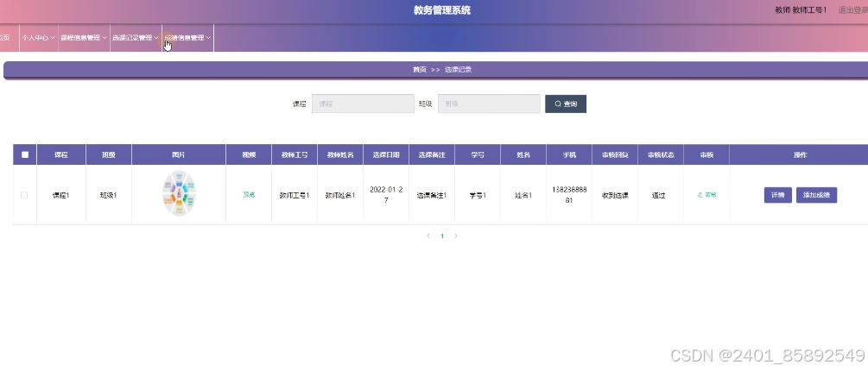Image resolution: width=868 pixels, height=371 pixels.
Task: Click the 审核状态 column header
Action: pyautogui.click(x=661, y=154)
